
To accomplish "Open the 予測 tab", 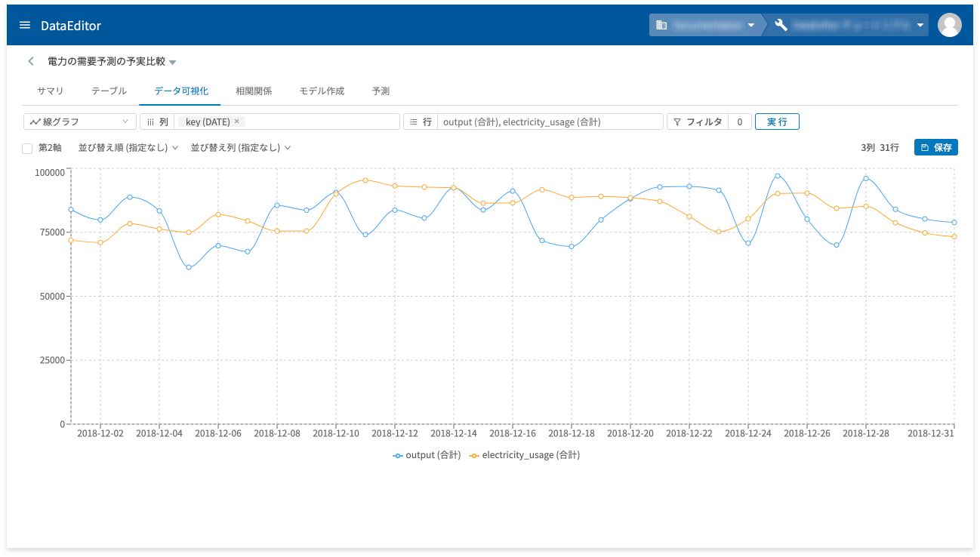I will [381, 91].
